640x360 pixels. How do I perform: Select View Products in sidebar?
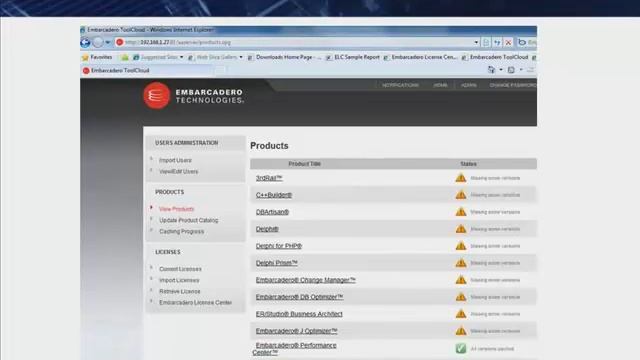[176, 209]
